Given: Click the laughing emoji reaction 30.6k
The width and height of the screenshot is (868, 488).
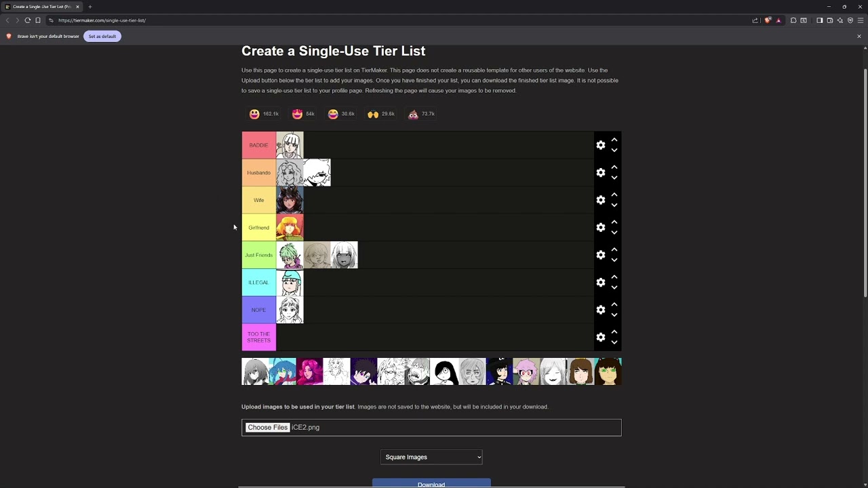Looking at the screenshot, I should pyautogui.click(x=341, y=114).
